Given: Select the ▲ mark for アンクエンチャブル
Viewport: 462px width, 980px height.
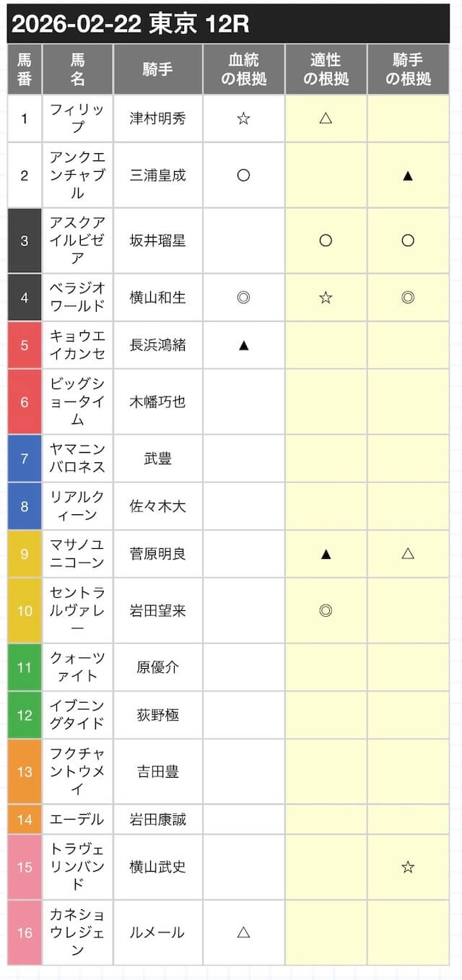Looking at the screenshot, I should [x=408, y=175].
